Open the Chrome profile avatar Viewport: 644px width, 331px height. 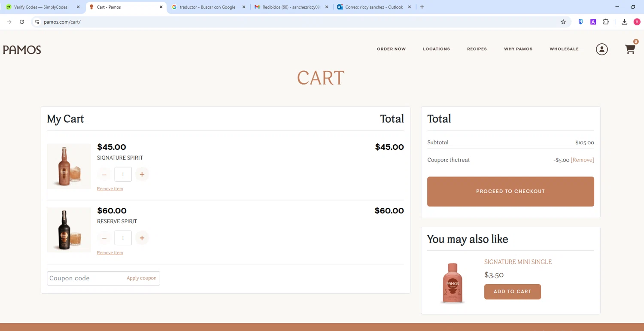[637, 22]
